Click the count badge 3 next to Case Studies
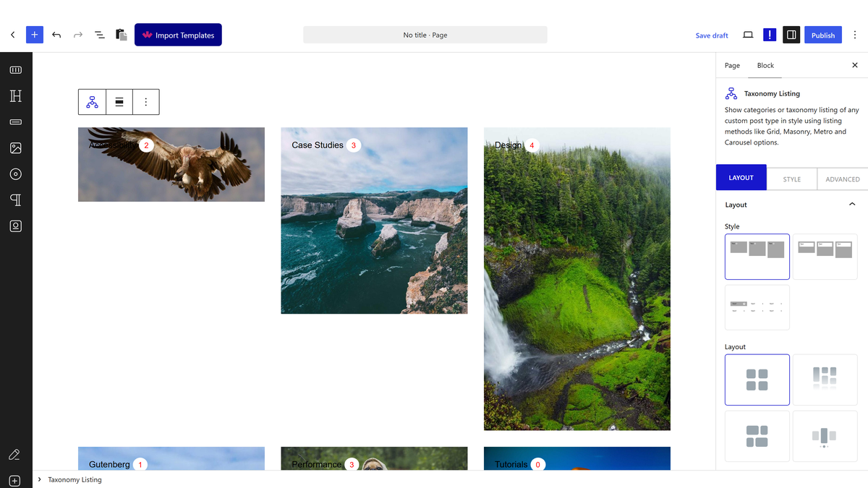 pyautogui.click(x=354, y=145)
